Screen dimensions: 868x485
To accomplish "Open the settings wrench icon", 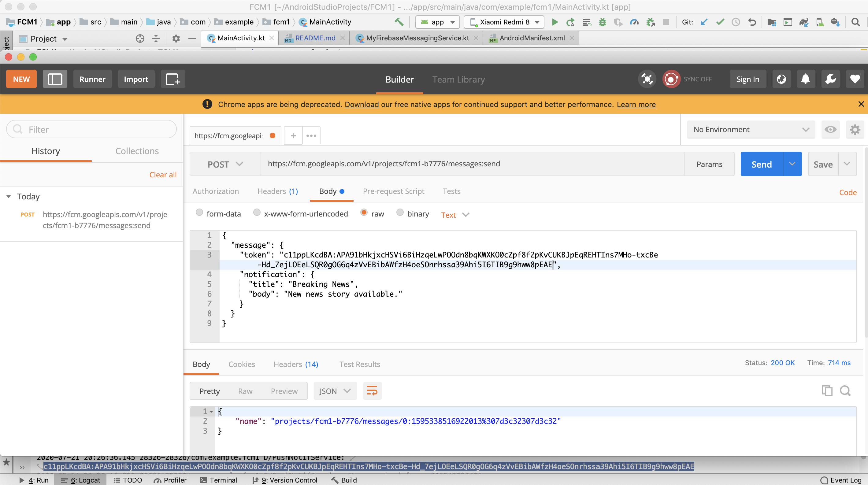I will click(x=830, y=79).
